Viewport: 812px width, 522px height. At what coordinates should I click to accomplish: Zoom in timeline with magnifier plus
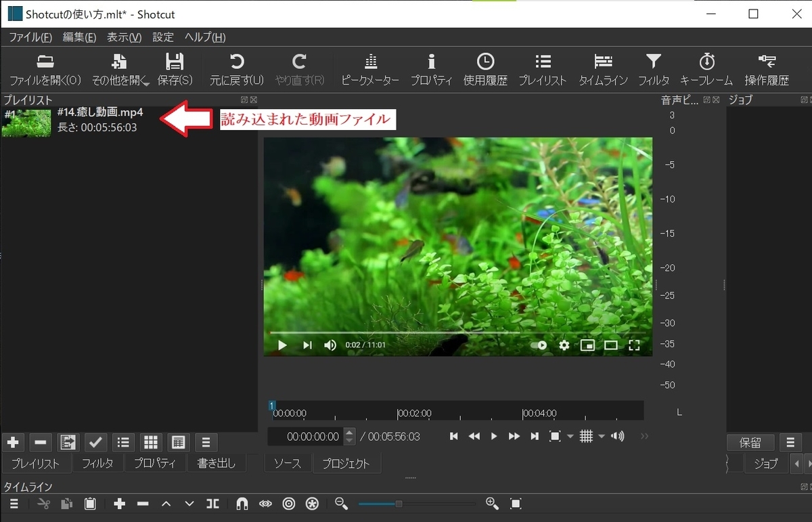click(492, 504)
